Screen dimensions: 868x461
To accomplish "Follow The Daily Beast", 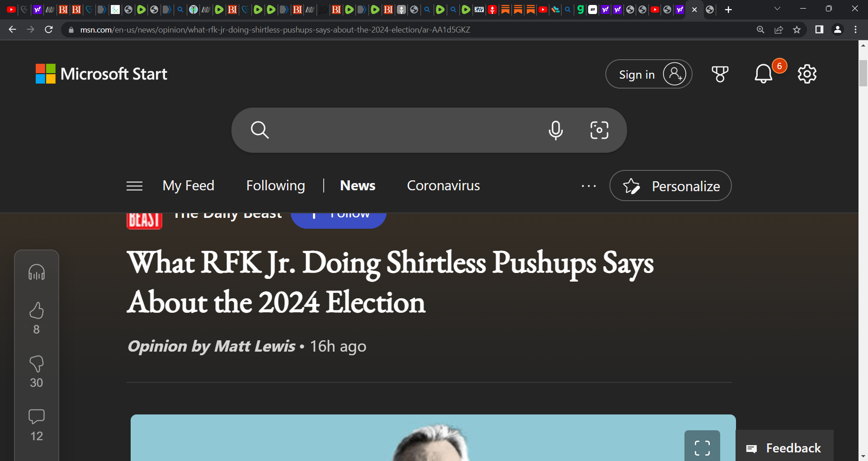I will point(339,220).
